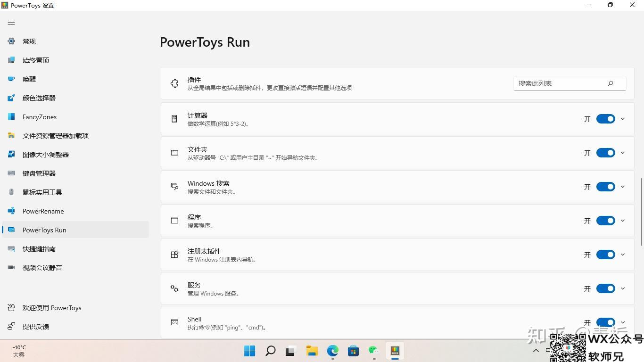The width and height of the screenshot is (644, 362).
Task: Toggle off the 服务 plugin switch
Action: pos(606,288)
